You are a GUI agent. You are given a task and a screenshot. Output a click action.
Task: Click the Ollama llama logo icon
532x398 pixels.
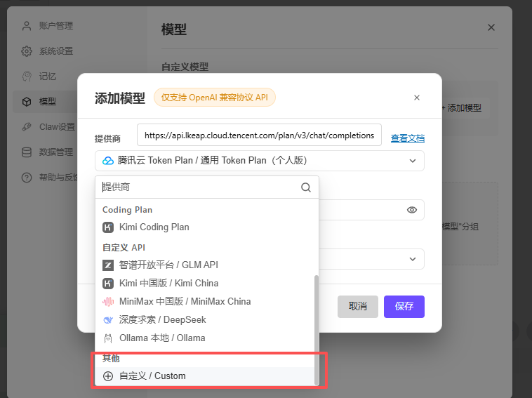point(108,338)
